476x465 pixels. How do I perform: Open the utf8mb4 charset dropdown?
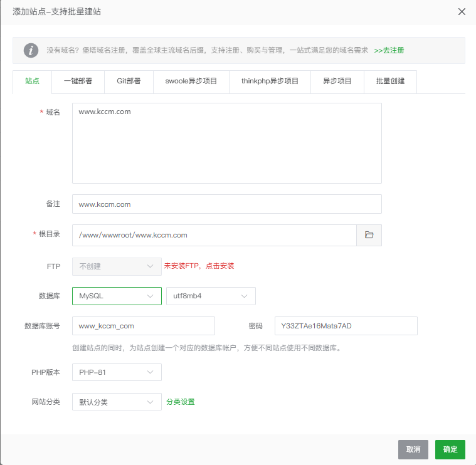(211, 296)
